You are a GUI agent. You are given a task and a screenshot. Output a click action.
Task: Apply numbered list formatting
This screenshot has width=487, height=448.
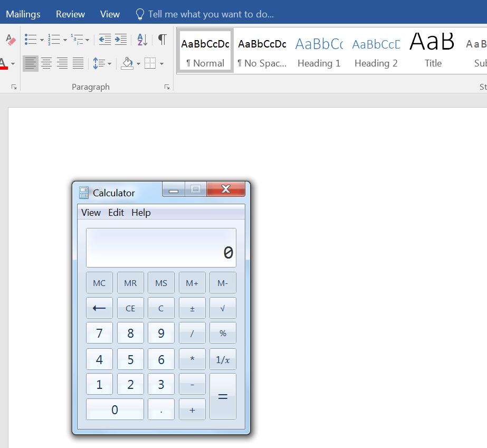coord(54,40)
